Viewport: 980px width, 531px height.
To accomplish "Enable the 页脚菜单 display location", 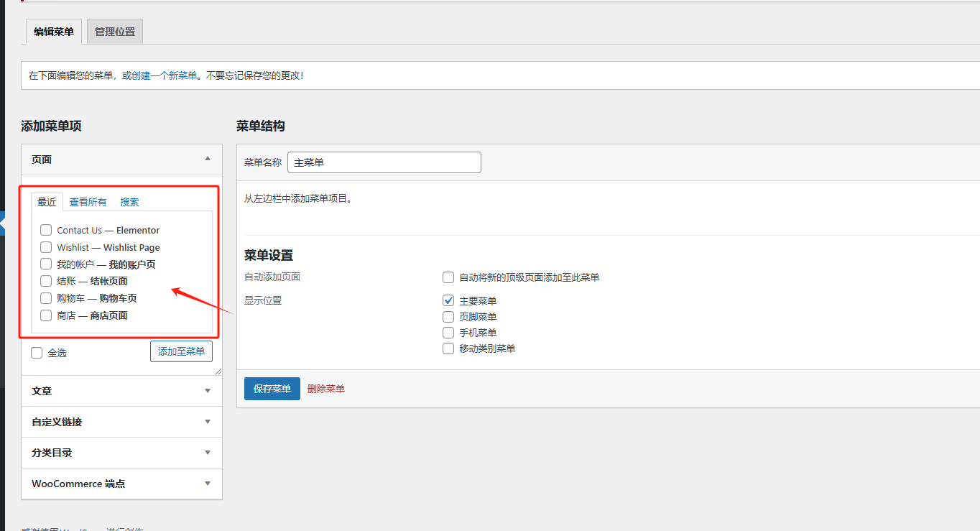I will point(448,316).
